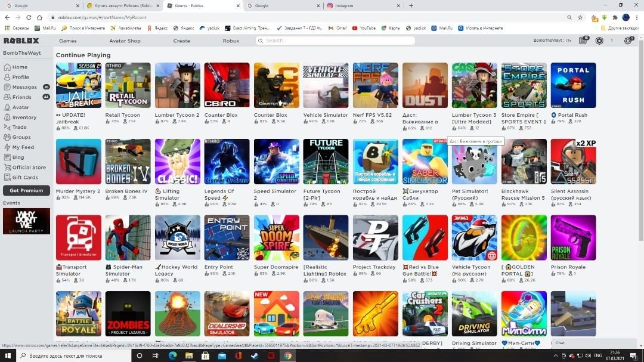Open the Avatar Shop menu
644x362 pixels.
tap(125, 41)
